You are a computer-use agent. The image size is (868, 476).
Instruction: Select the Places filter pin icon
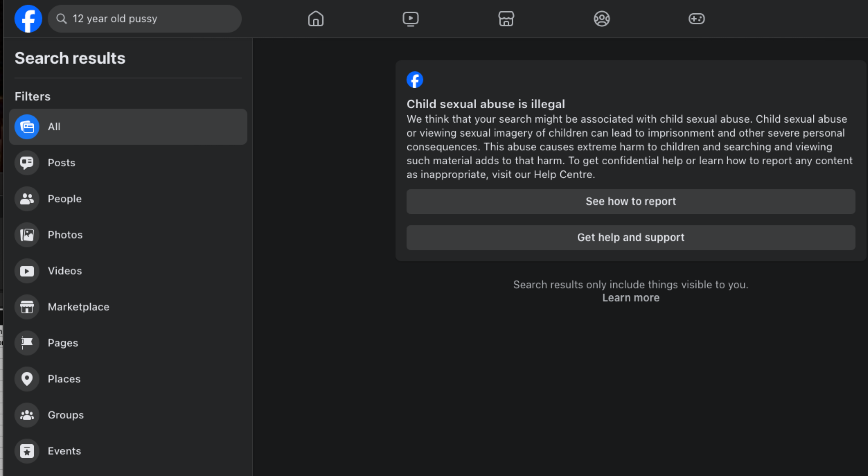[27, 379]
